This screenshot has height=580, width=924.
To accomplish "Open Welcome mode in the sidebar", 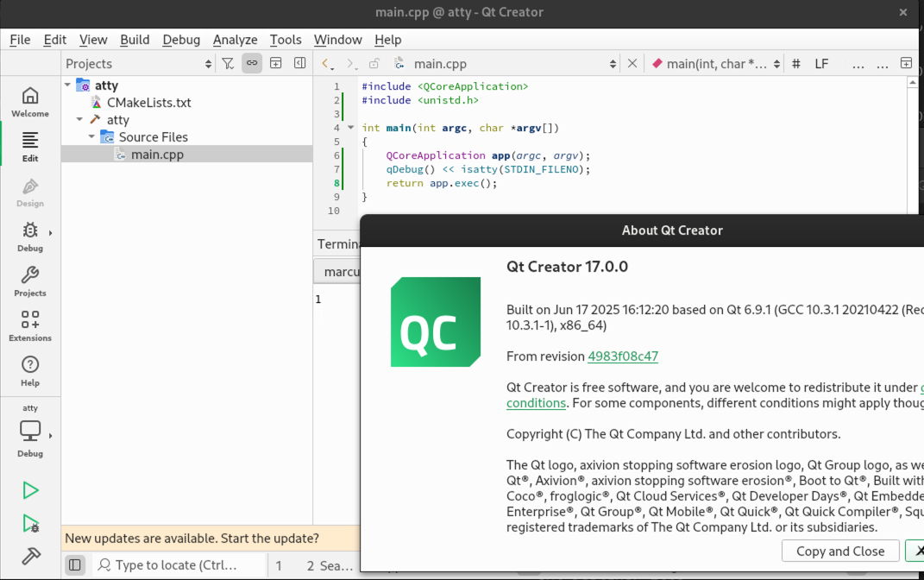I will click(x=30, y=102).
